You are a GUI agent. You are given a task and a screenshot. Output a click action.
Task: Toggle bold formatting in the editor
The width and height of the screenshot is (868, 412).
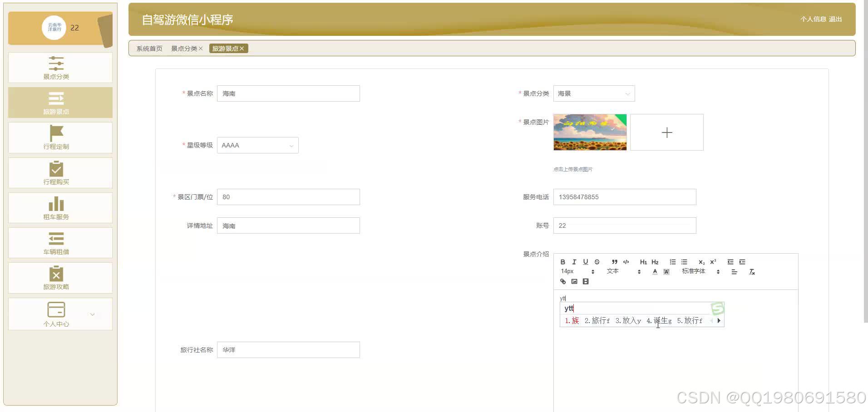click(563, 262)
